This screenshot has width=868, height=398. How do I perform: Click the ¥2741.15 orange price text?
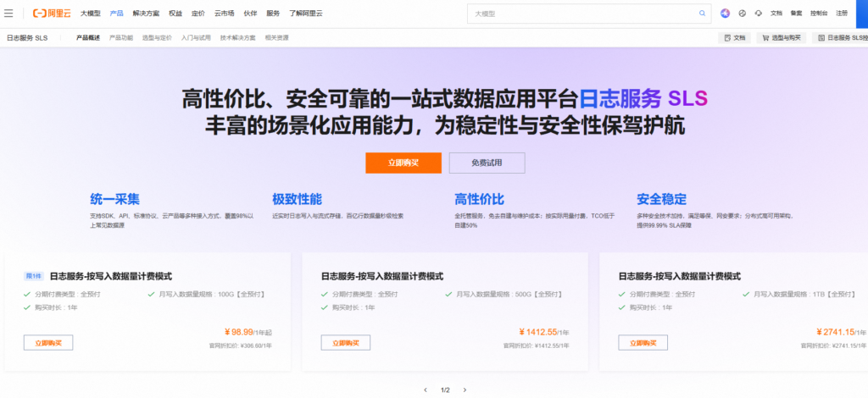click(x=836, y=332)
